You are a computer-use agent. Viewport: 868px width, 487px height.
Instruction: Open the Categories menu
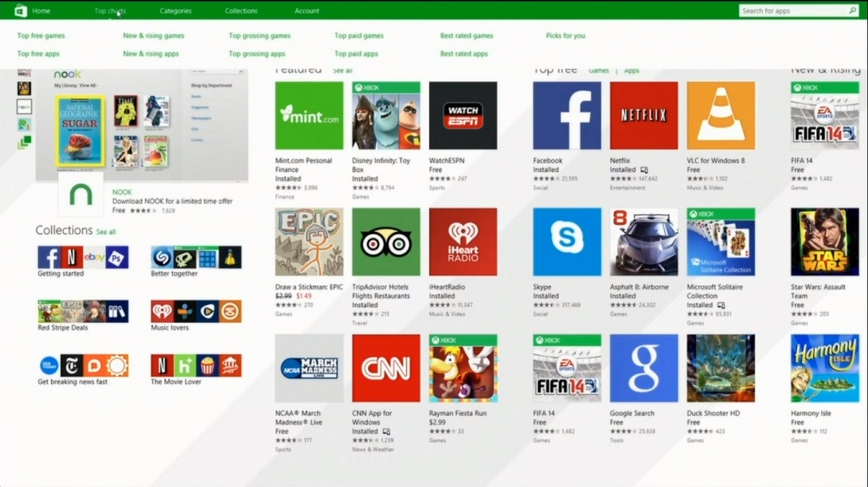[175, 10]
